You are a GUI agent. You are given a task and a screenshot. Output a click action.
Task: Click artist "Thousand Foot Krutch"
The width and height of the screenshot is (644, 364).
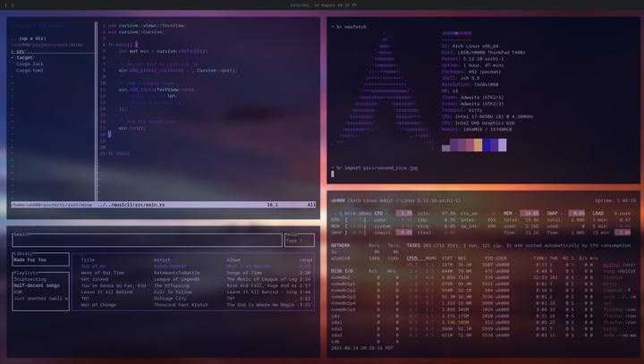coord(181,305)
